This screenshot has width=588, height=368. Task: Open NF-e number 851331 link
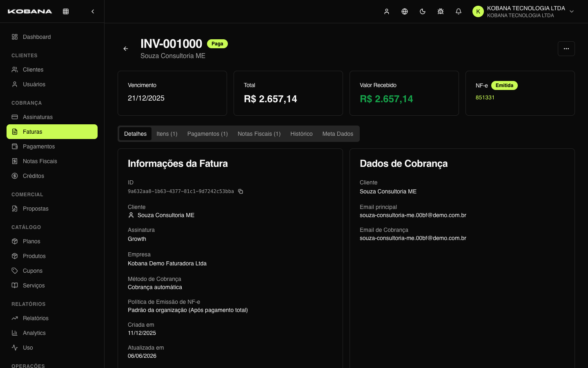point(485,97)
